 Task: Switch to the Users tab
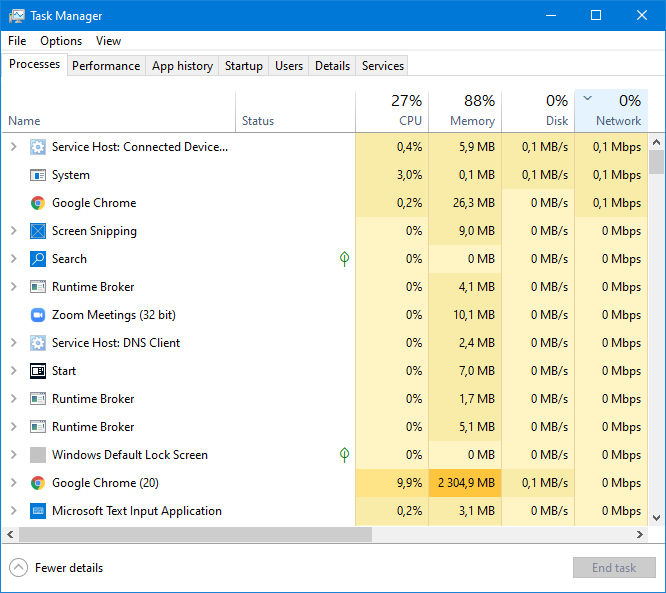[x=289, y=66]
